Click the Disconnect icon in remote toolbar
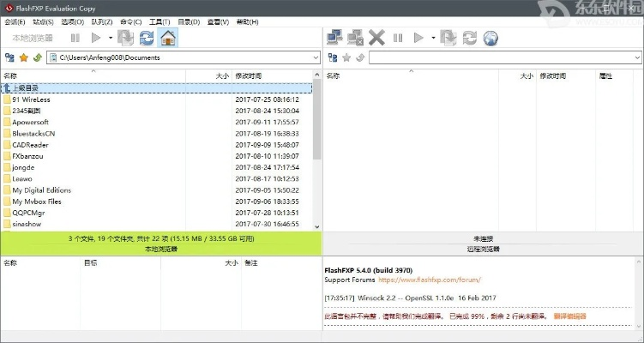The width and height of the screenshot is (644, 343). tap(355, 38)
